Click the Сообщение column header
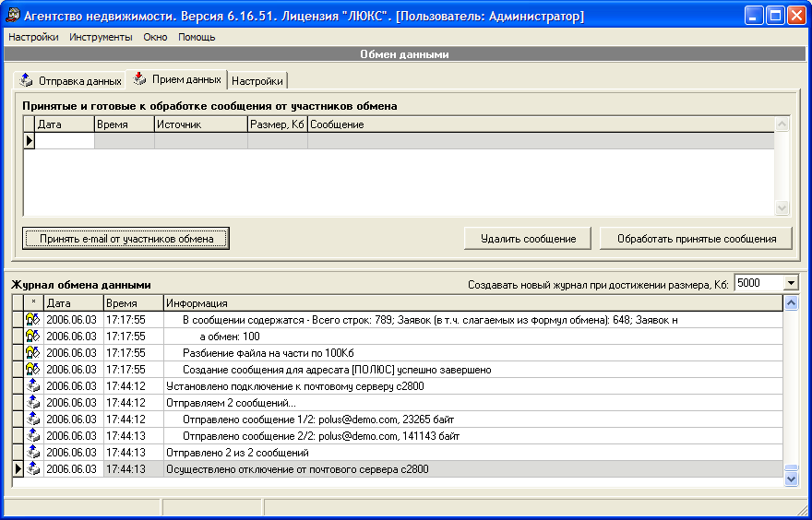Viewport: 812px width, 520px height. [541, 124]
